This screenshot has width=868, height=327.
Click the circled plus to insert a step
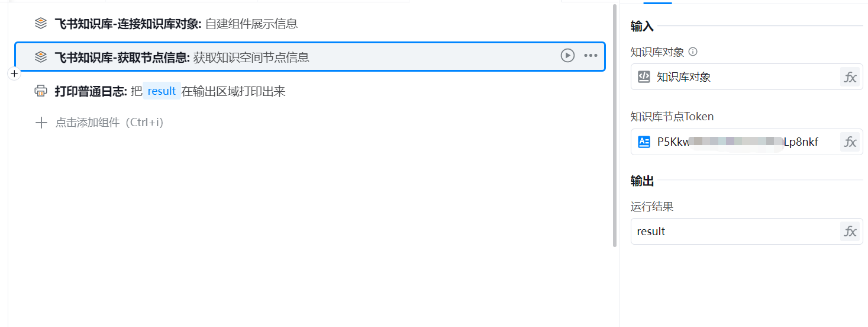(x=15, y=74)
